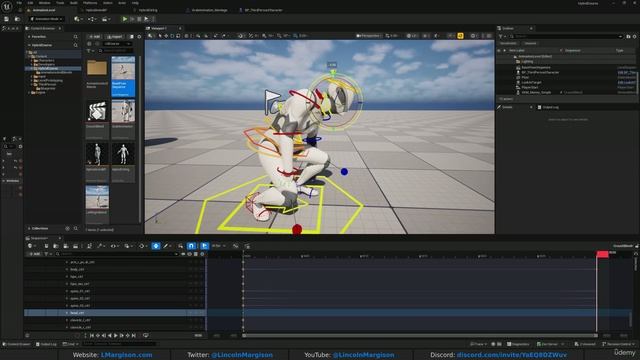This screenshot has height=360, width=640.
Task: Open the Cmd console type dropdown
Action: (x=69, y=344)
